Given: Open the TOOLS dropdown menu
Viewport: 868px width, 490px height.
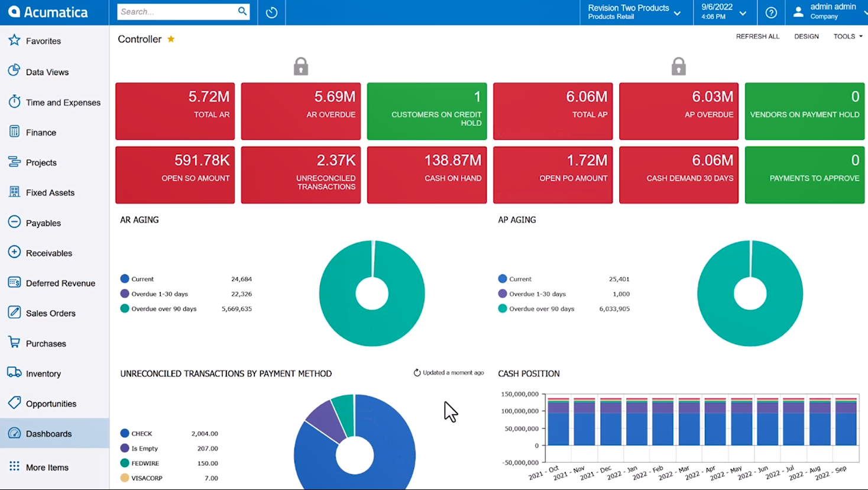Looking at the screenshot, I should pyautogui.click(x=847, y=36).
